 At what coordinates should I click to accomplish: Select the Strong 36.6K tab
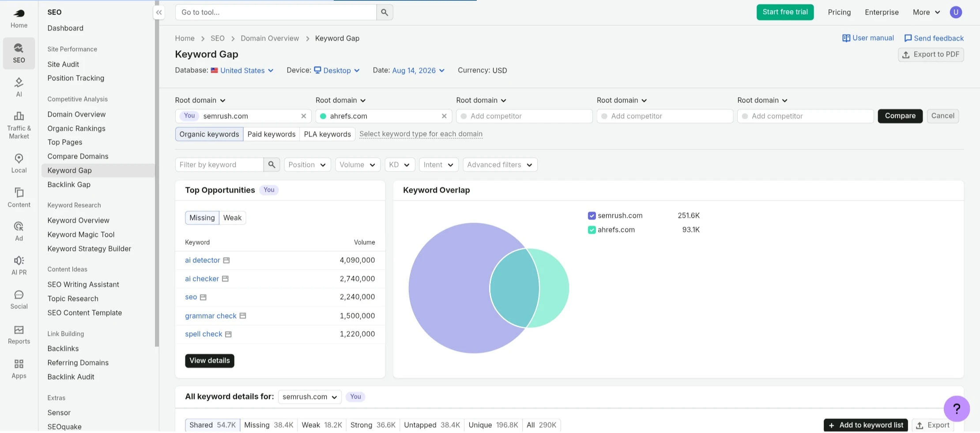373,425
